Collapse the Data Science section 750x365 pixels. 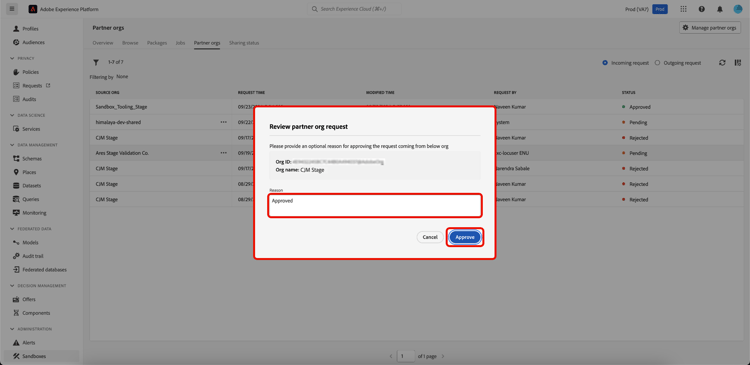click(x=12, y=115)
